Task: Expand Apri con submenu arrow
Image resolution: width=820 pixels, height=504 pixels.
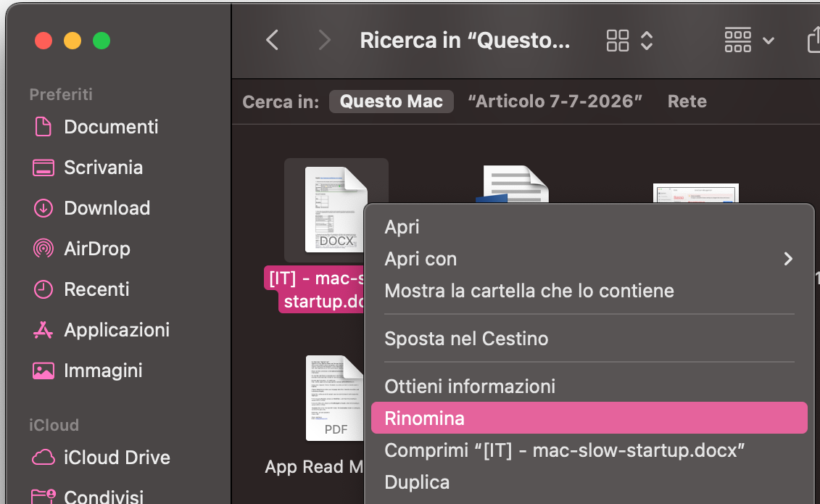Action: pyautogui.click(x=788, y=259)
